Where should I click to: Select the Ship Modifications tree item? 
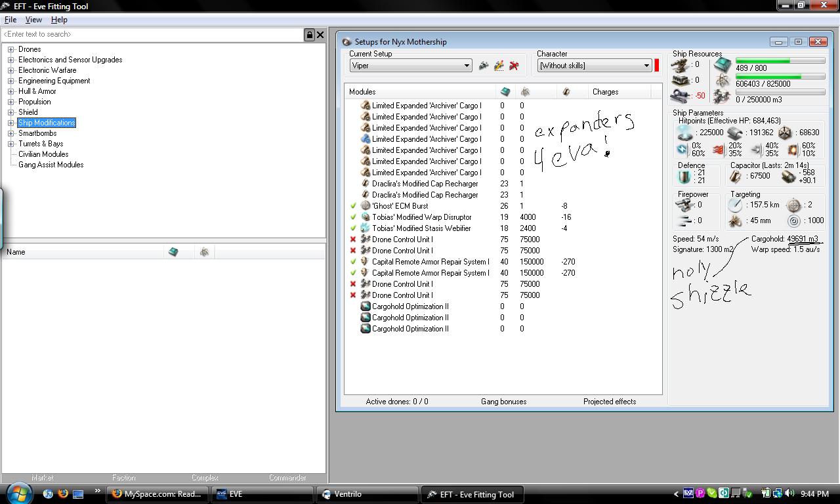tap(47, 123)
